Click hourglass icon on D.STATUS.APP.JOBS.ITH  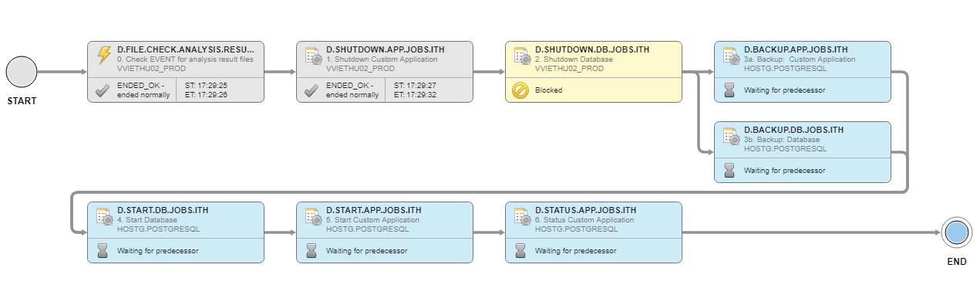[520, 250]
